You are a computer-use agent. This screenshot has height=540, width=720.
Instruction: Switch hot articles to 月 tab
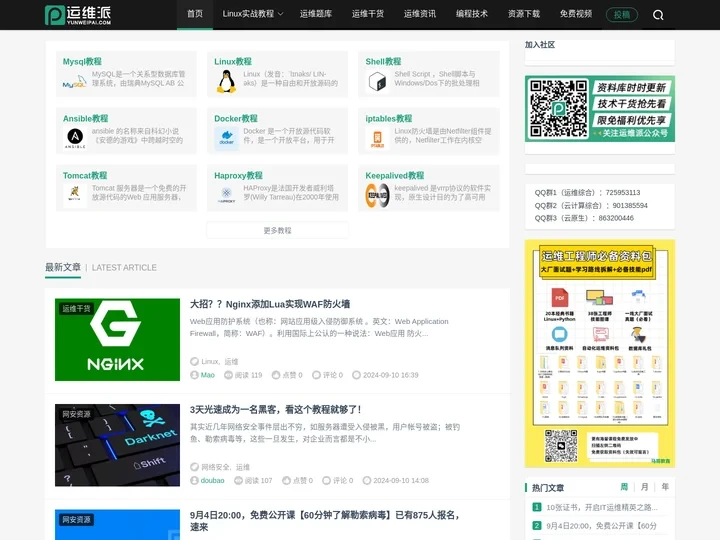pos(645,487)
